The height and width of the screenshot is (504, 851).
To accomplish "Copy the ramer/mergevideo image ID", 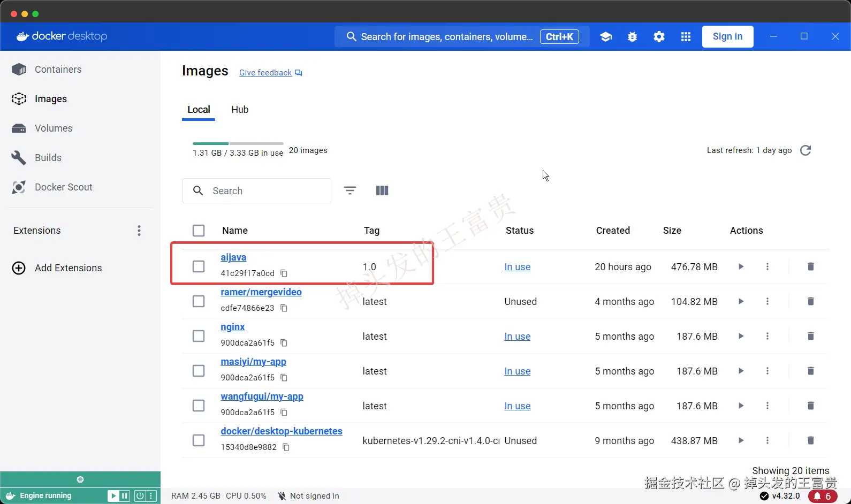I will (284, 308).
